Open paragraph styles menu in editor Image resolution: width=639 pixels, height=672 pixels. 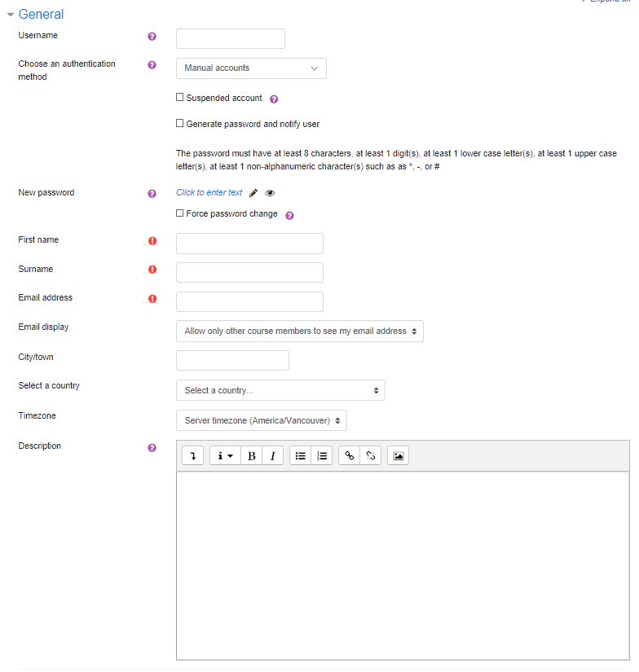click(225, 455)
